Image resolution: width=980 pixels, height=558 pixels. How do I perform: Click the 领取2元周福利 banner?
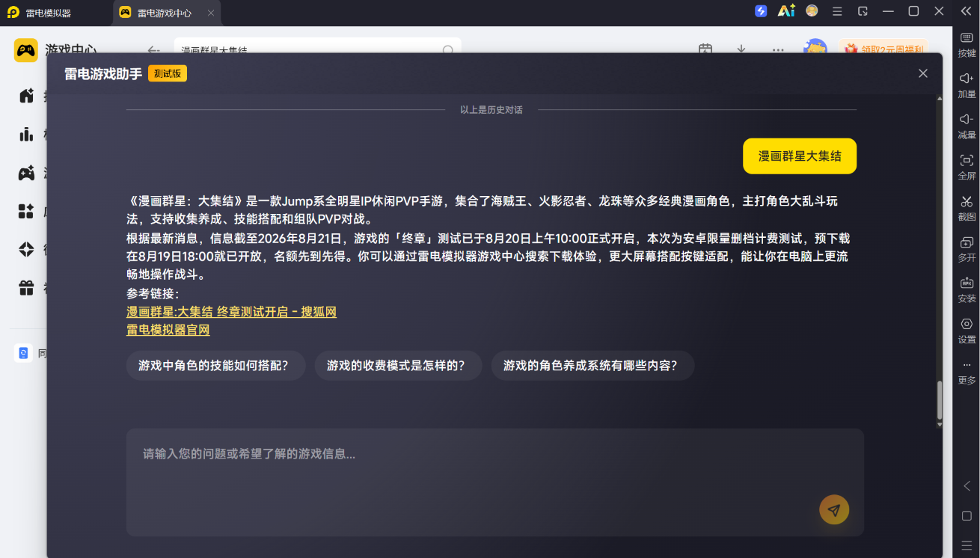[x=883, y=49]
